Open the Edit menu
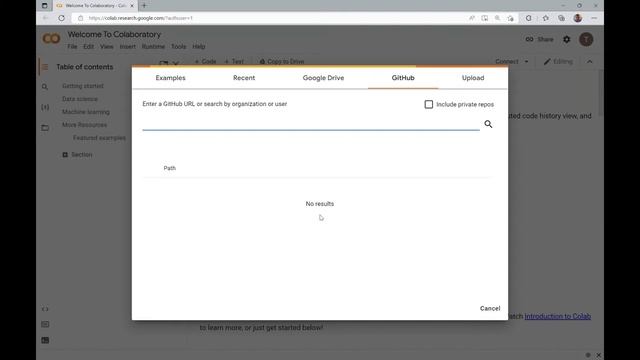The image size is (640, 360). [89, 47]
